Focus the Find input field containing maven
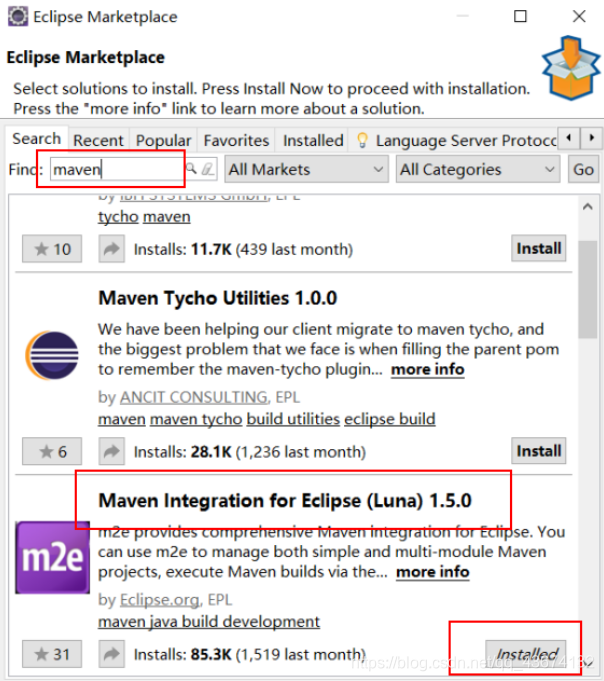Viewport: 604px width, 681px height. point(116,169)
